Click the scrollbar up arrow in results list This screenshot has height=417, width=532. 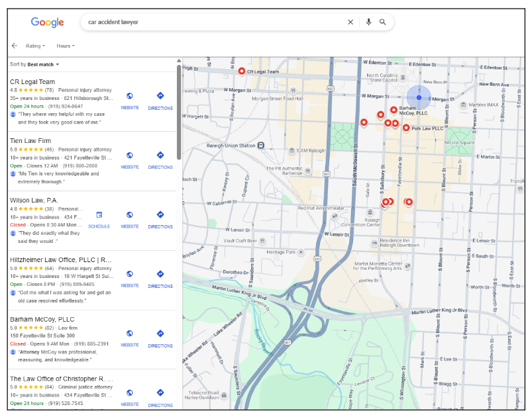(179, 61)
